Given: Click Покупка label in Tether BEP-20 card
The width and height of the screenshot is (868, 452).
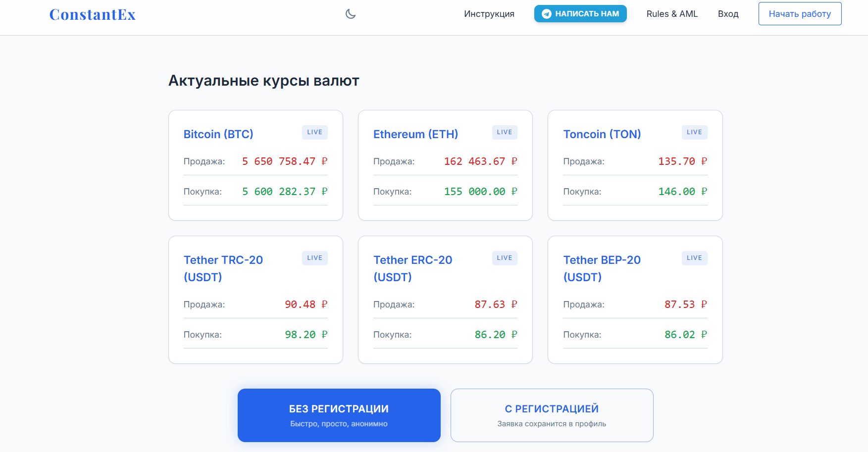Looking at the screenshot, I should (582, 335).
